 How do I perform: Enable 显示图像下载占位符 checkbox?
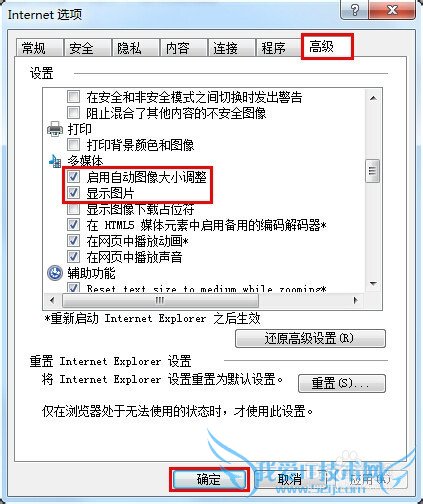pos(73,209)
